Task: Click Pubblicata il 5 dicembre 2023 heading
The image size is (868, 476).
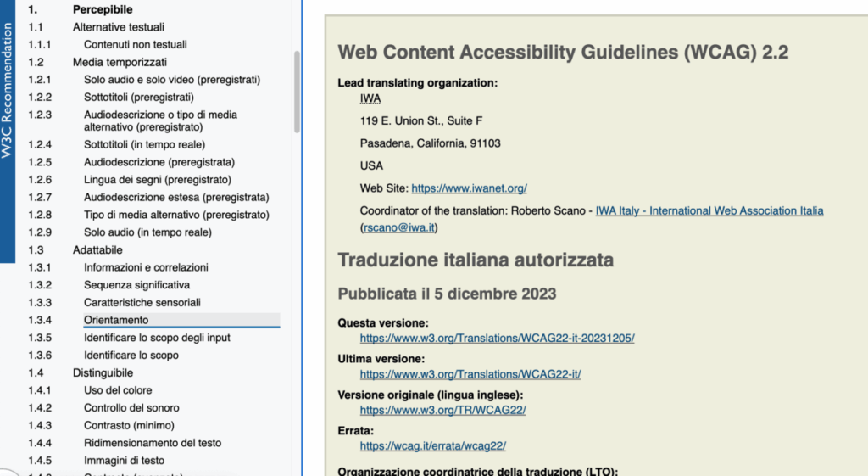Action: [x=447, y=294]
